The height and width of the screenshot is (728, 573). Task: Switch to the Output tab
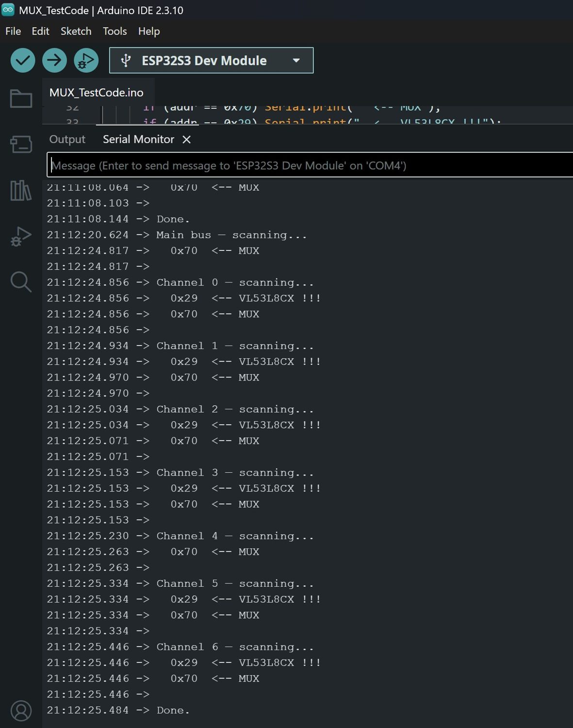click(67, 139)
